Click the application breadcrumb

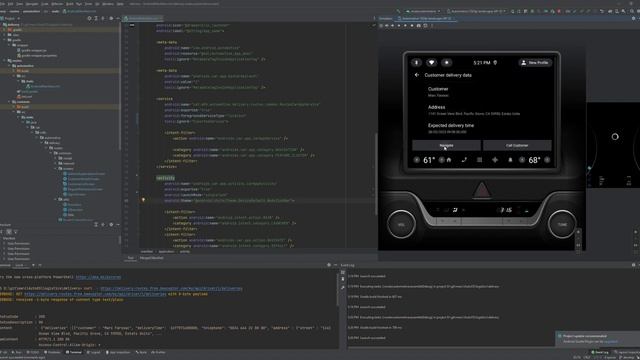click(166, 252)
